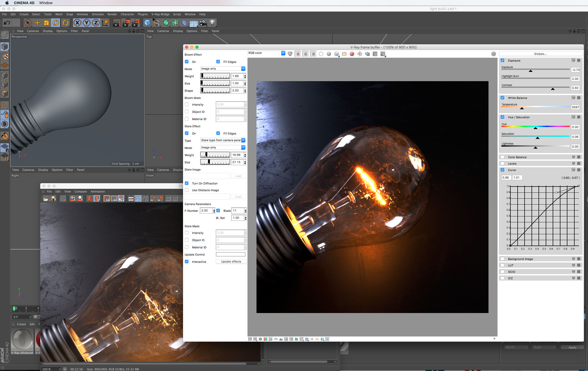Open the Render menu
This screenshot has height=371, width=588.
[112, 14]
